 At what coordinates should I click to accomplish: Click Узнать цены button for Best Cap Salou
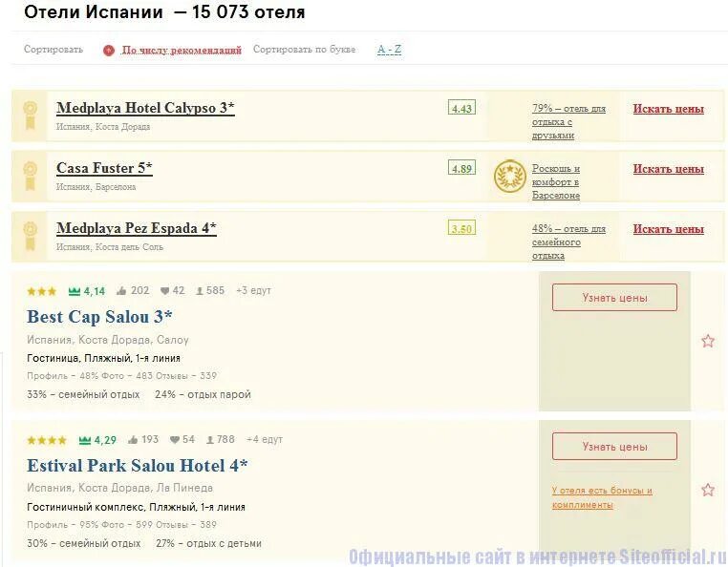tap(614, 298)
